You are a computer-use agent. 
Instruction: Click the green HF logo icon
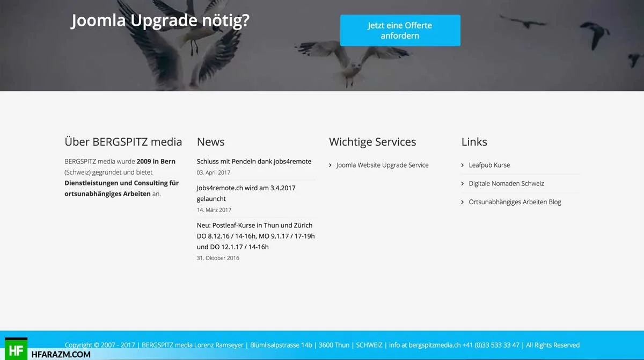click(x=16, y=350)
